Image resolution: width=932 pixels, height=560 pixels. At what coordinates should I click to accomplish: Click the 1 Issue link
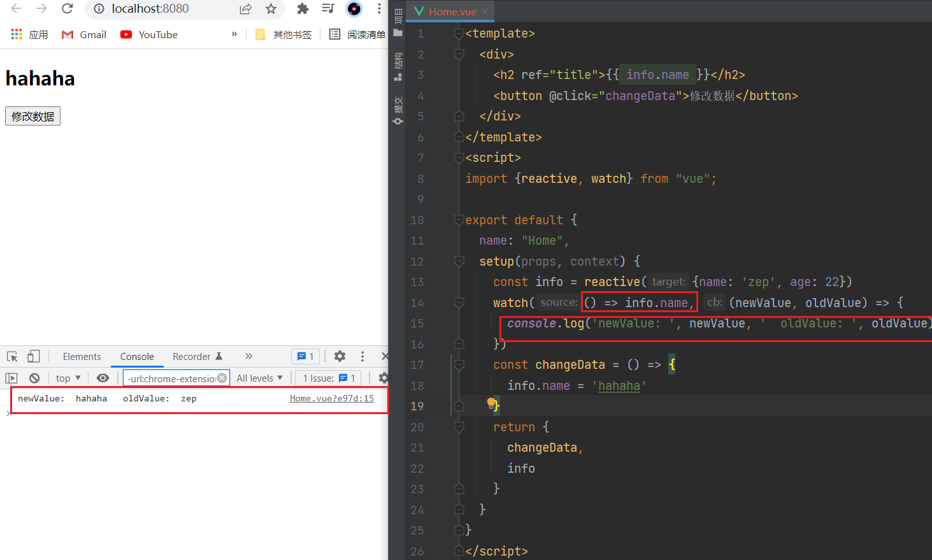[x=329, y=378]
